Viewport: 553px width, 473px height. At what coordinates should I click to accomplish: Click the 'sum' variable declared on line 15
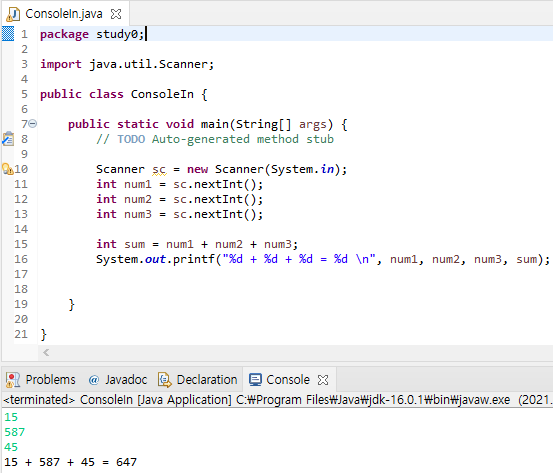(134, 244)
